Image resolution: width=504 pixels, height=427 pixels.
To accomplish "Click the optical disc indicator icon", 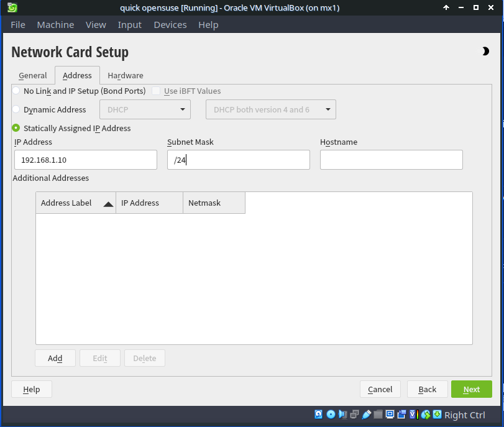I will (331, 415).
